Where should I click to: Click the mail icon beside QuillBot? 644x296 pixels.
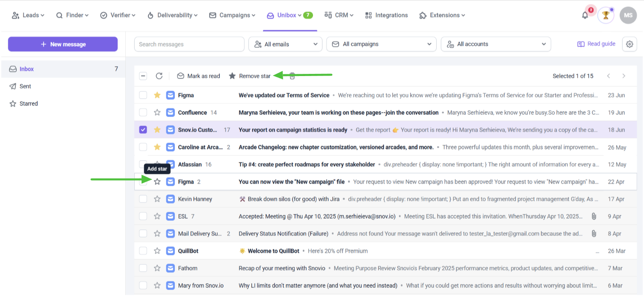tap(171, 251)
